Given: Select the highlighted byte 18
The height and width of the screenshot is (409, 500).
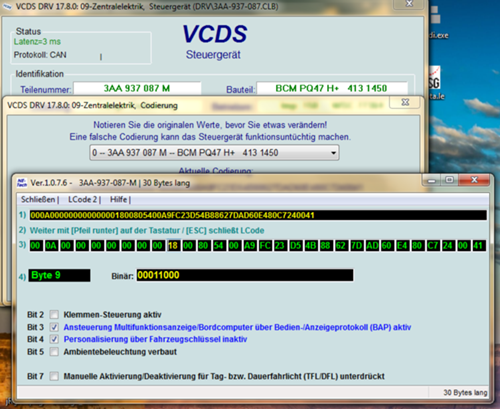Looking at the screenshot, I should (173, 246).
